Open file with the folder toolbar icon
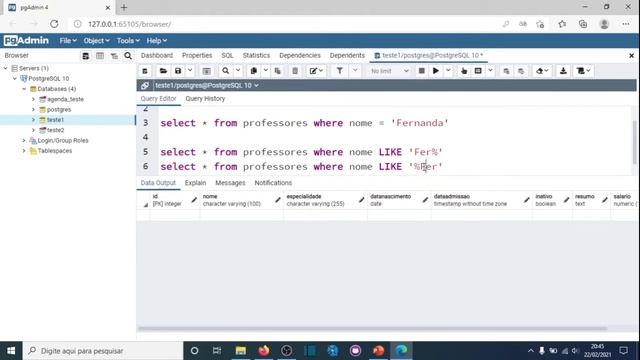 coord(163,71)
